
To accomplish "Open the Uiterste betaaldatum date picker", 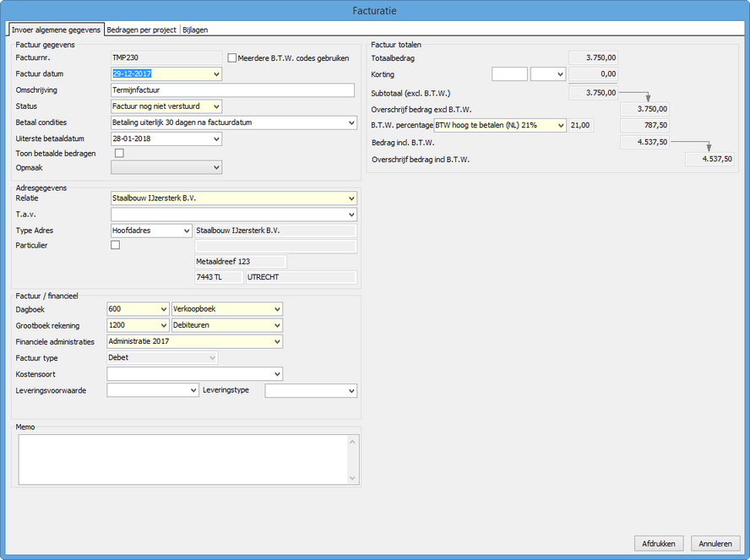I will 217,139.
